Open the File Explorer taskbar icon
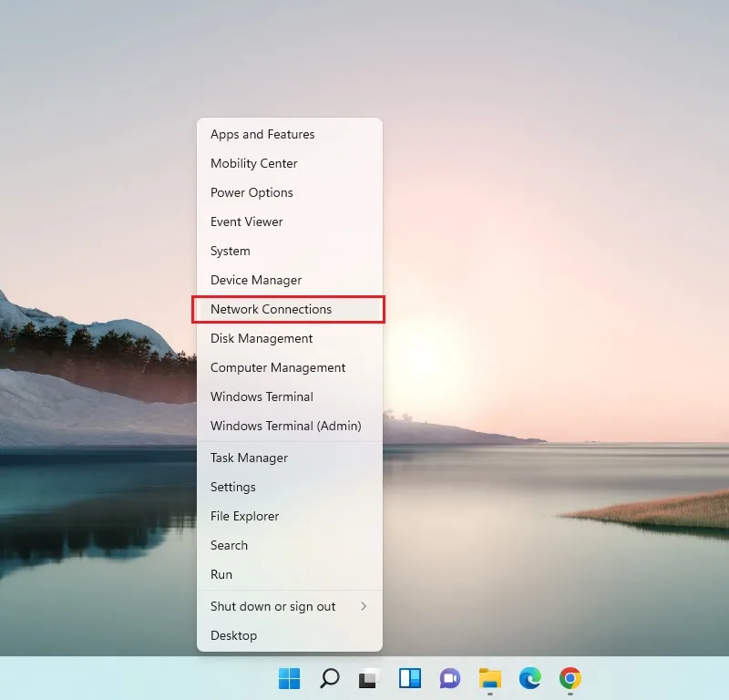The height and width of the screenshot is (700, 729). click(490, 679)
